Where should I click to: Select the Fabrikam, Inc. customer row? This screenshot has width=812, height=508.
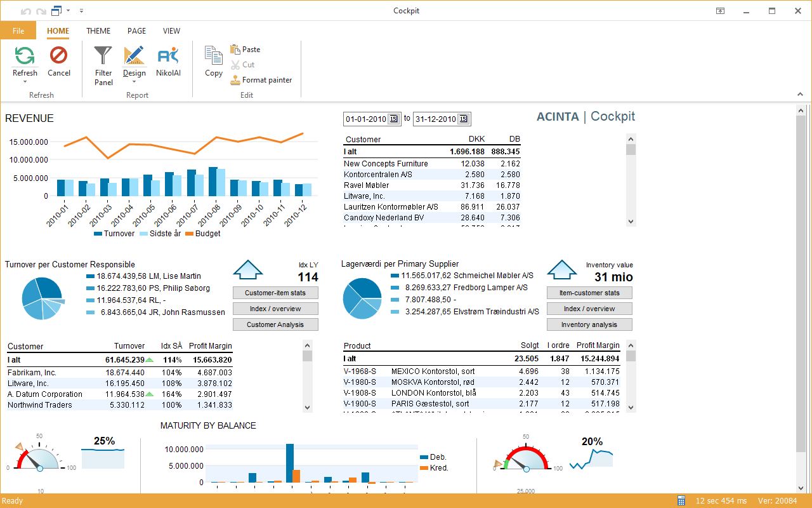[120, 373]
